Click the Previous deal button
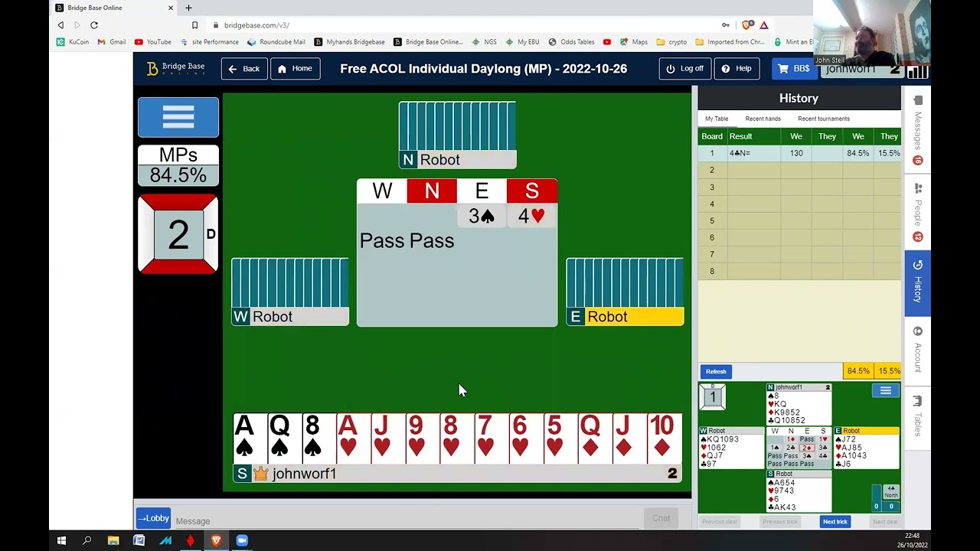The width and height of the screenshot is (980, 551). click(x=720, y=522)
